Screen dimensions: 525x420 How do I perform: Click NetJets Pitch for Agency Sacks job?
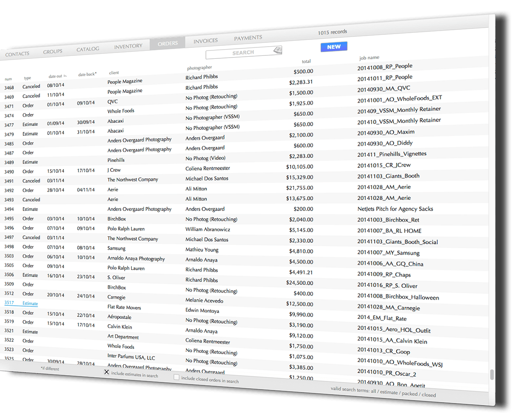[x=395, y=209]
